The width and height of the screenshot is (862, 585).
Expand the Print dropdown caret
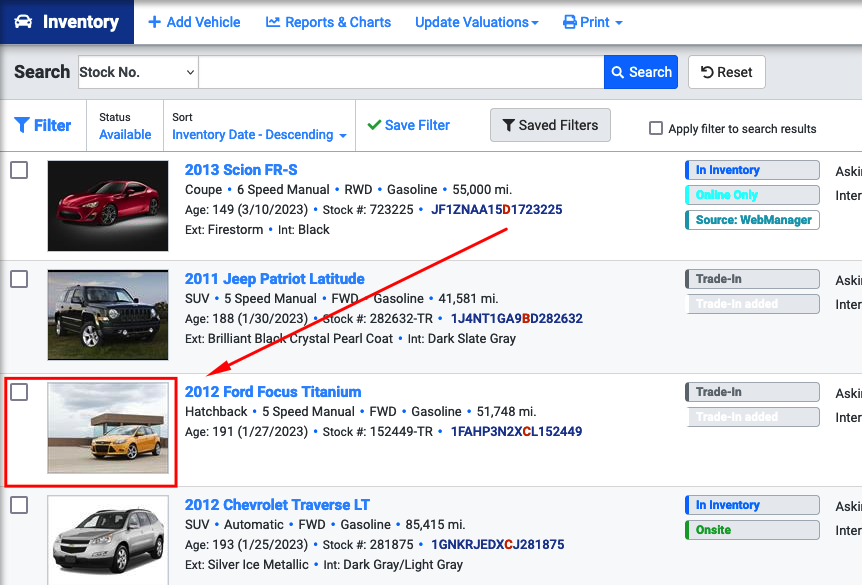(619, 23)
